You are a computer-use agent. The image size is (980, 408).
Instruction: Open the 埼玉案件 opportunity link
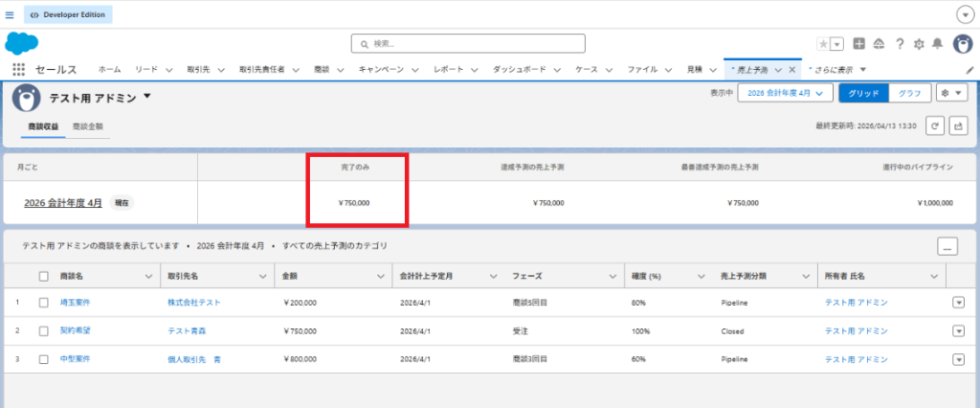tap(75, 303)
